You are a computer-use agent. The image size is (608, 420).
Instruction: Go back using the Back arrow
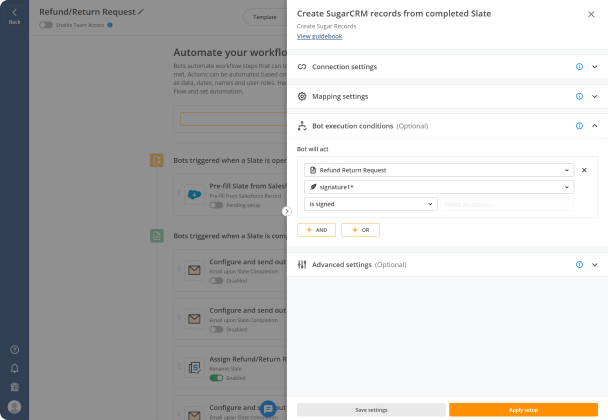14,16
